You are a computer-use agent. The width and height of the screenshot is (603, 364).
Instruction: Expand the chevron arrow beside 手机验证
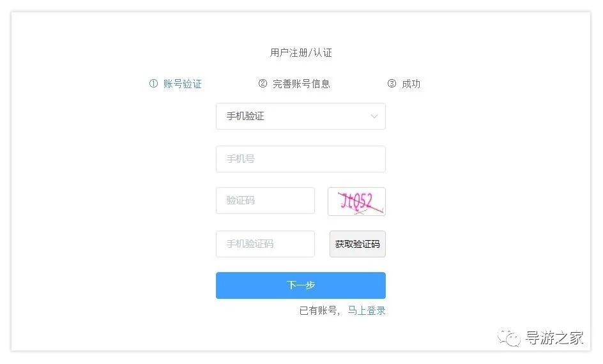coord(374,116)
